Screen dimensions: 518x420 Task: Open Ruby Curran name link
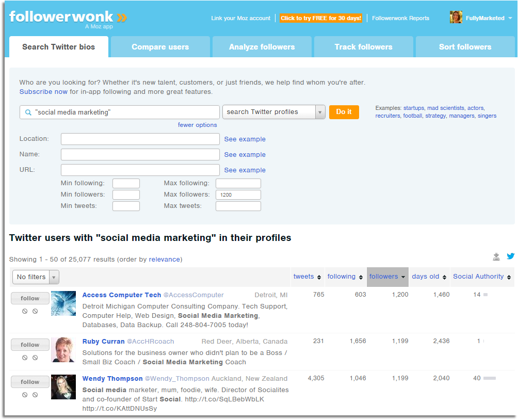[x=103, y=342]
